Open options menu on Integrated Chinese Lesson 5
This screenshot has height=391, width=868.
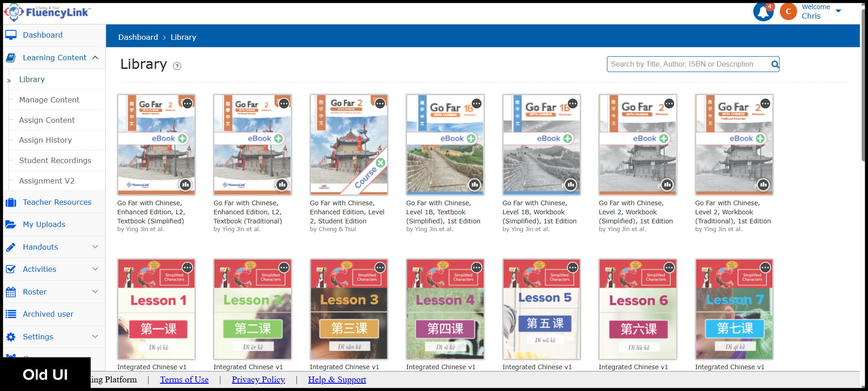573,268
